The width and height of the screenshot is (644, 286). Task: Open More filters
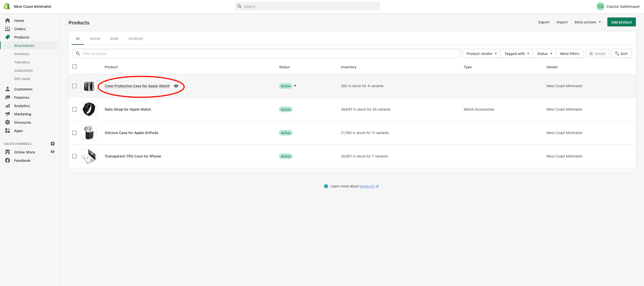[570, 54]
